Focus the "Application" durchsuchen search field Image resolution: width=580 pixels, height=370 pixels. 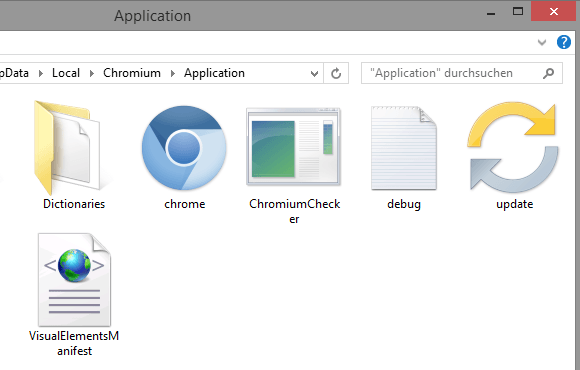(x=462, y=73)
